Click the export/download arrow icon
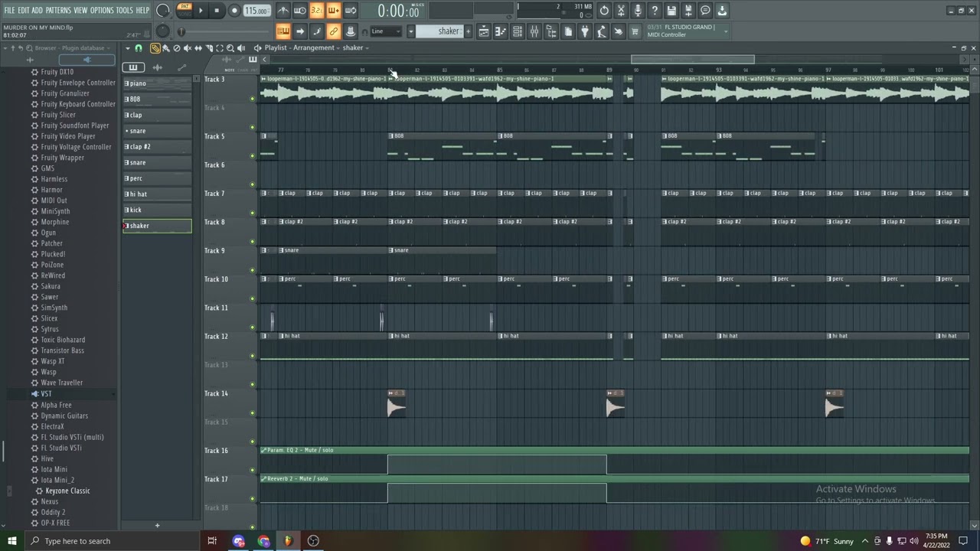This screenshot has width=980, height=551. 722,11
